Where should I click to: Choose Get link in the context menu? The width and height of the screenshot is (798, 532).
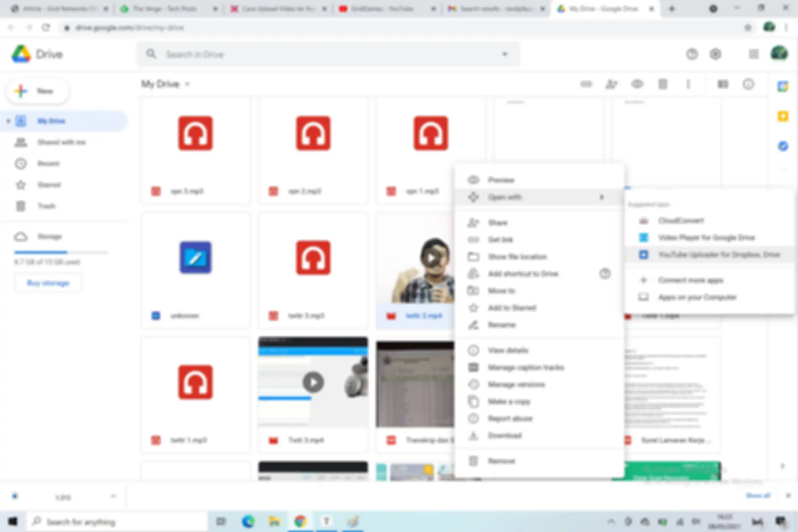coord(539,240)
